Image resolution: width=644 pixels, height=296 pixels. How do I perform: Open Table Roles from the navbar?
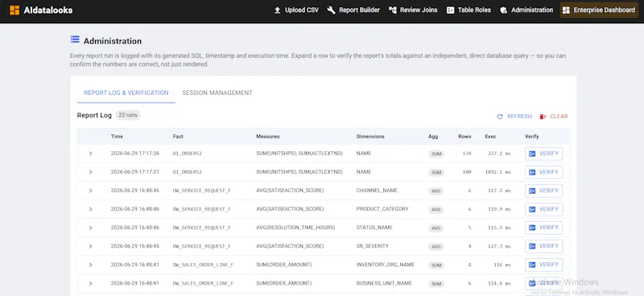point(469,10)
